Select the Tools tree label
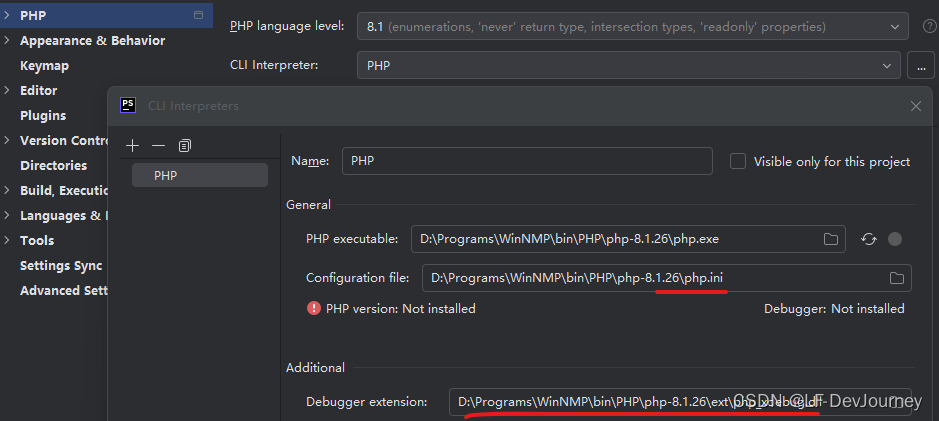This screenshot has width=939, height=421. pos(37,240)
